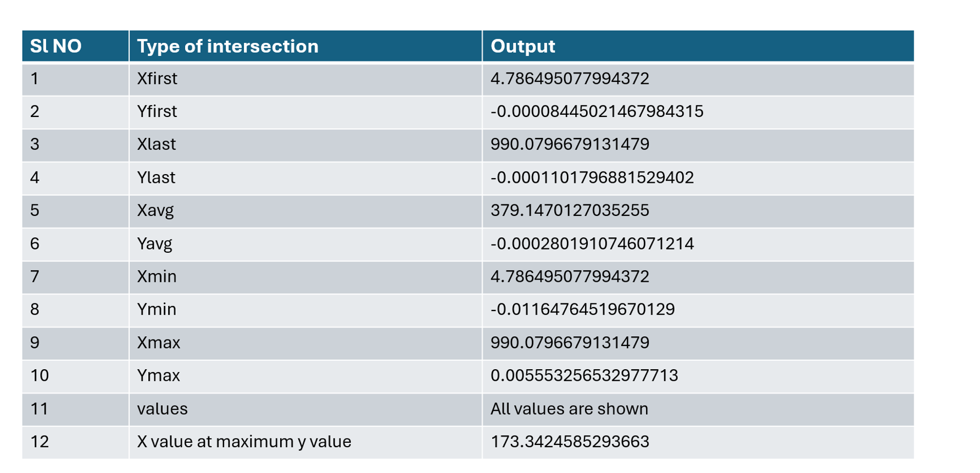980x473 pixels.
Task: Click the 'Type of intersection' header cell
Action: tap(227, 46)
